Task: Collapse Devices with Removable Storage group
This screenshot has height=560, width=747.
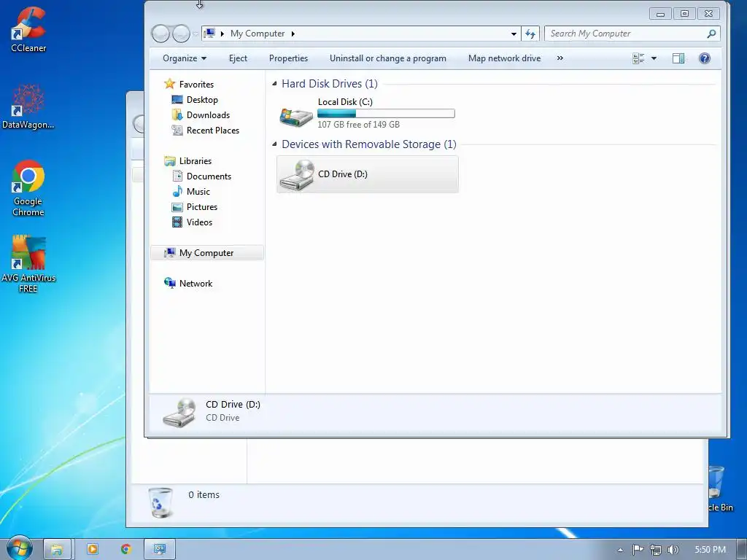Action: [x=274, y=144]
